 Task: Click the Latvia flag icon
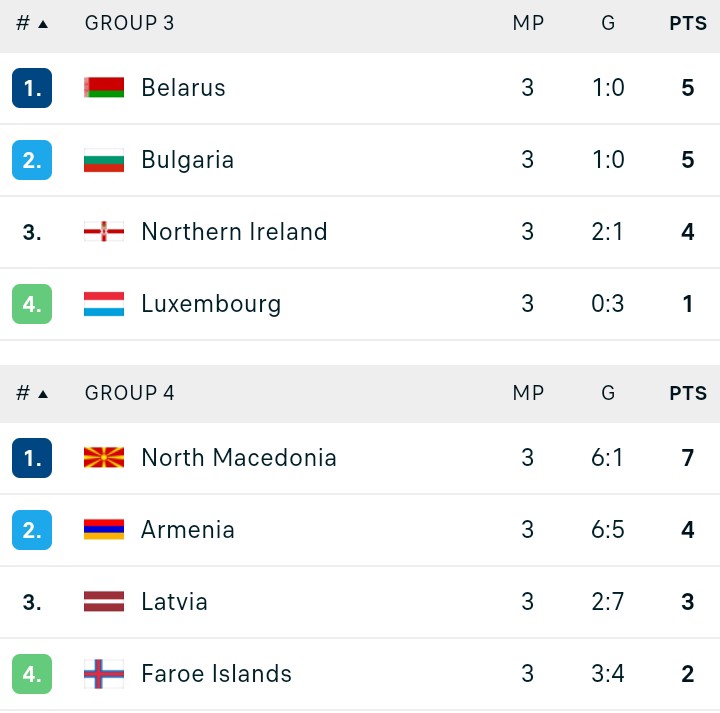(104, 601)
